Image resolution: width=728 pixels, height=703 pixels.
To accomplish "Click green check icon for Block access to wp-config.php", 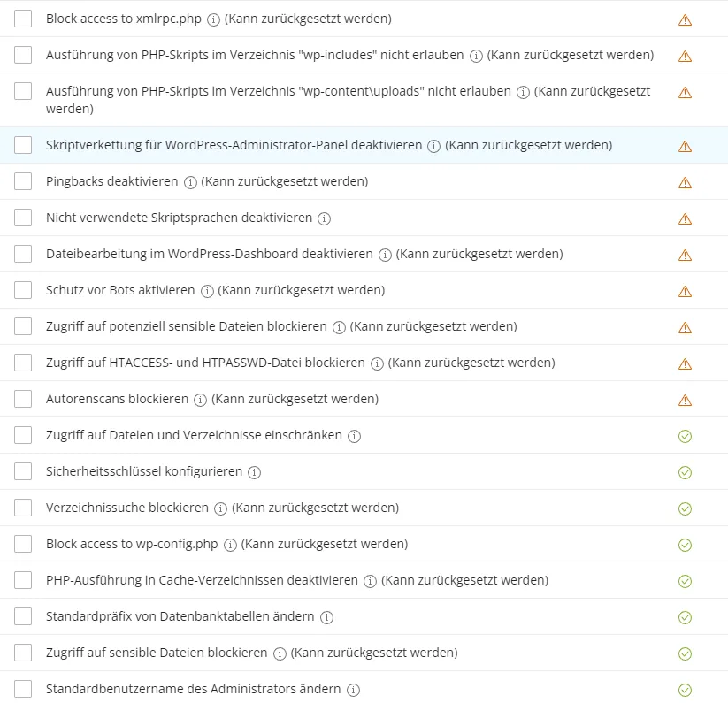I will pyautogui.click(x=685, y=545).
